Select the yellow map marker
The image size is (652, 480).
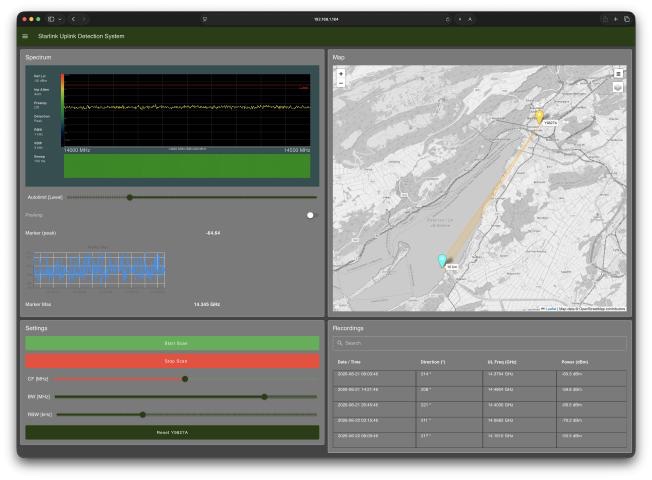click(x=539, y=116)
